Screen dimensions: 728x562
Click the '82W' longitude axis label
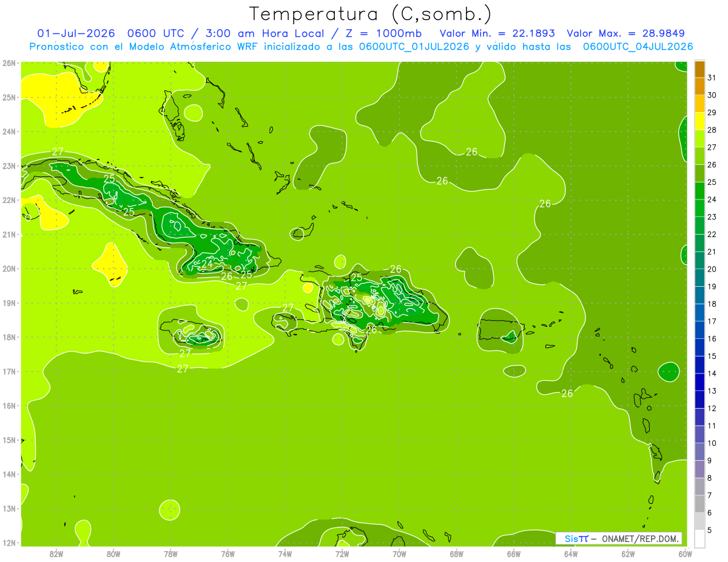pyautogui.click(x=56, y=554)
